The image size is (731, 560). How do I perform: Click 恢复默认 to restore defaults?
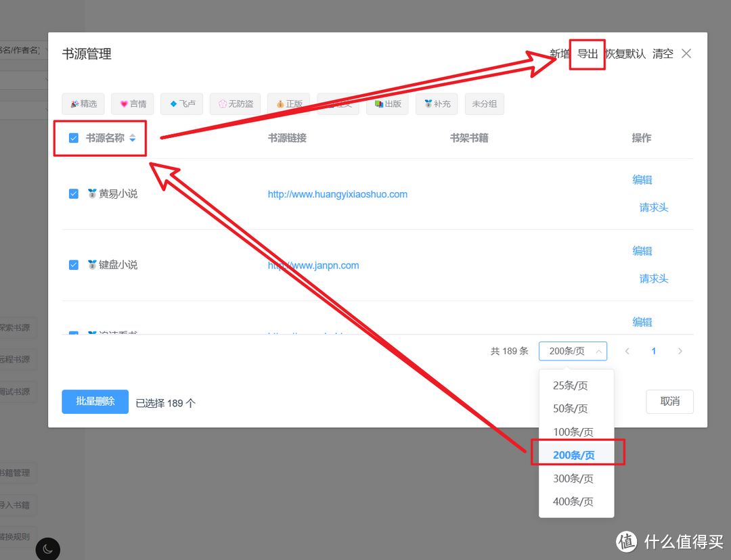pos(625,53)
